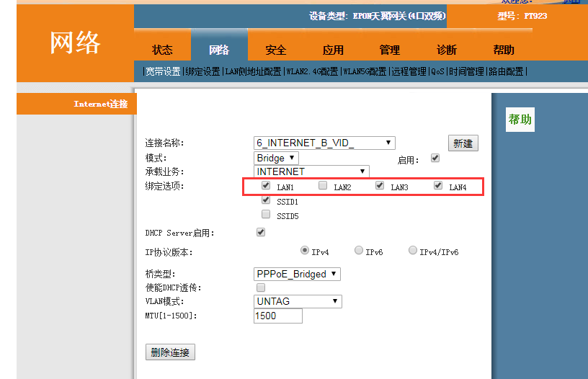Image resolution: width=588 pixels, height=379 pixels.
Task: Select the IPv4/IPv6 radio button
Action: tap(412, 250)
